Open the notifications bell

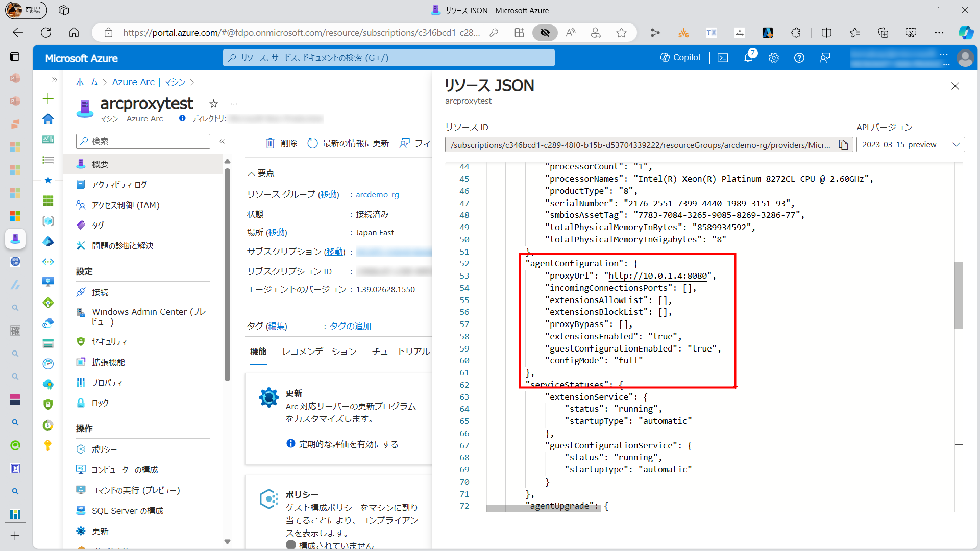(x=749, y=57)
